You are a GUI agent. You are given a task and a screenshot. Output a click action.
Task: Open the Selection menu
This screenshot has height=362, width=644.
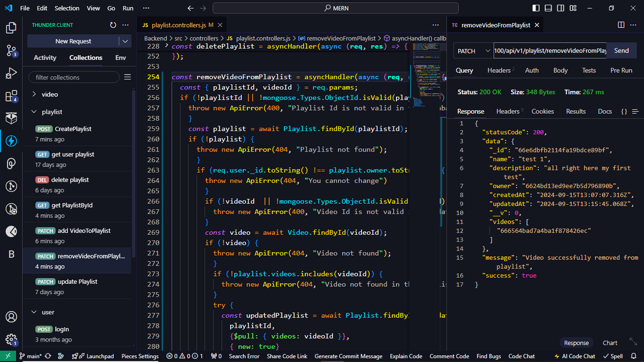pos(67,8)
